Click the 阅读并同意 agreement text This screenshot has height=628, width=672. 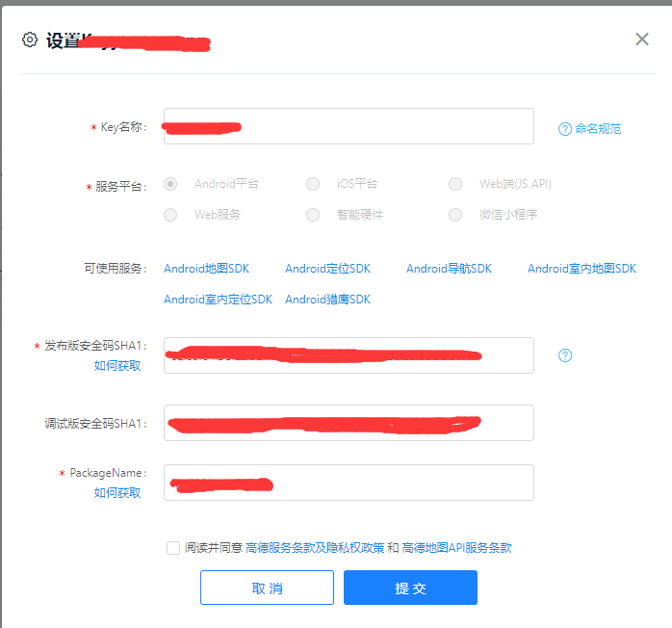[x=214, y=548]
